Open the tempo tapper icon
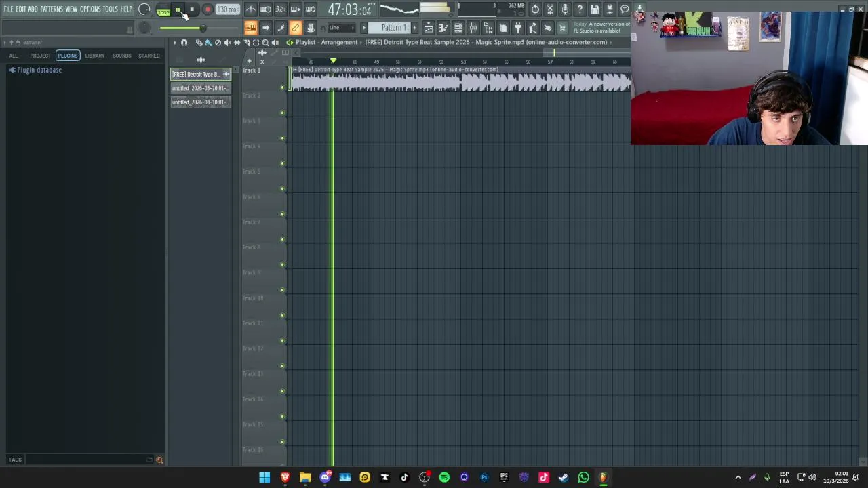Screen dimensions: 868x488 coord(532,28)
